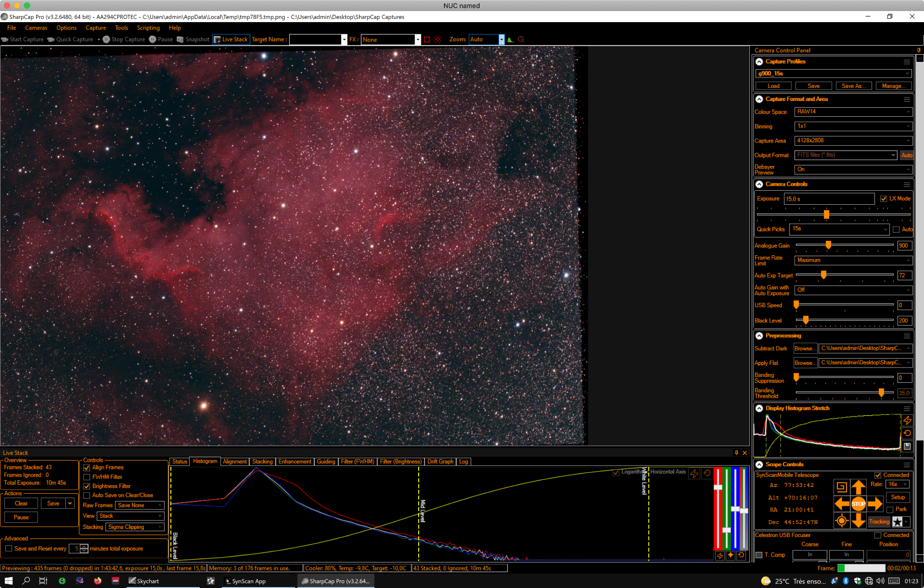Click the crosshair recenter icon in Scope Controls
Screen dimensions: 924x588
(x=841, y=521)
